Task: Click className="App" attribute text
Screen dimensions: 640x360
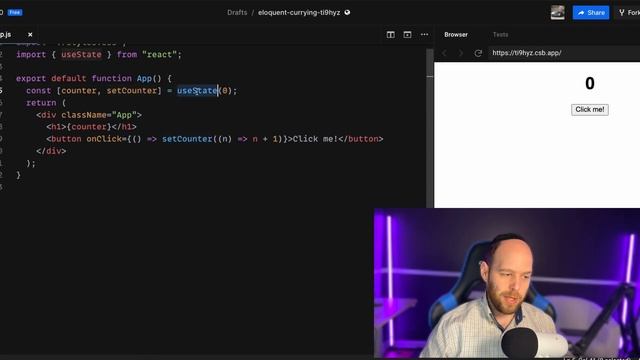Action: (99, 115)
